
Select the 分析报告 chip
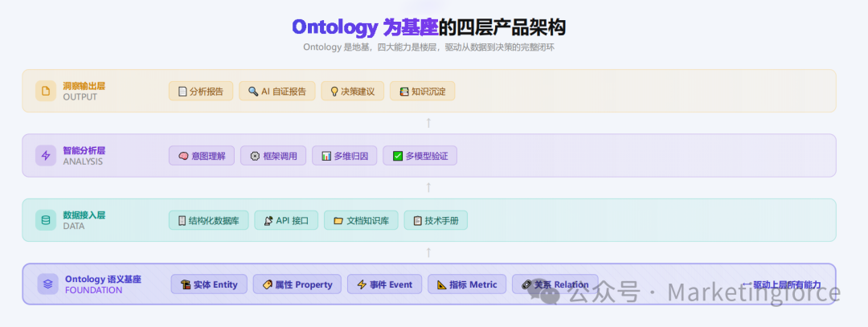point(201,91)
